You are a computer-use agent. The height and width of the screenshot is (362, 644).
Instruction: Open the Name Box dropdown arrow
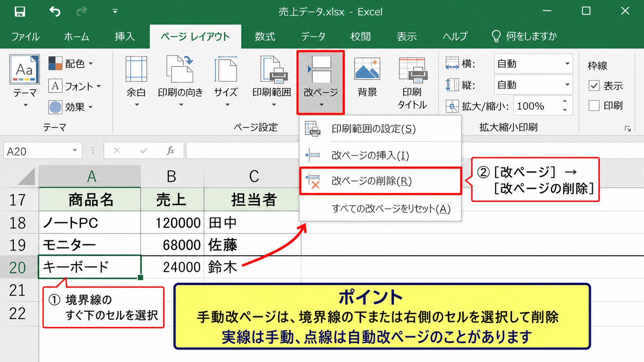coord(75,150)
